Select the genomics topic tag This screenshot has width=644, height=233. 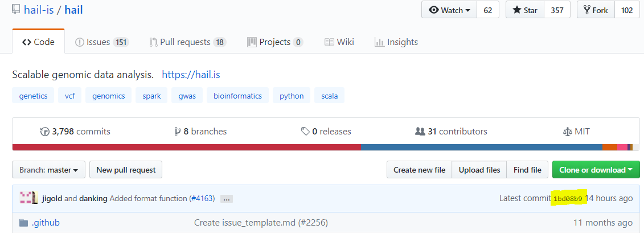[108, 96]
